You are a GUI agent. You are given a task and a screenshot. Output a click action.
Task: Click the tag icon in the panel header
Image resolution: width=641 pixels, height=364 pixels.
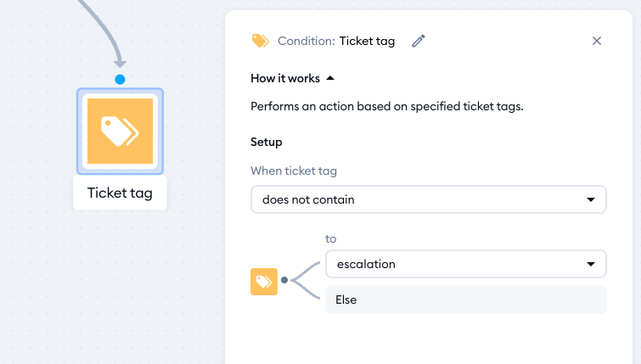(260, 41)
